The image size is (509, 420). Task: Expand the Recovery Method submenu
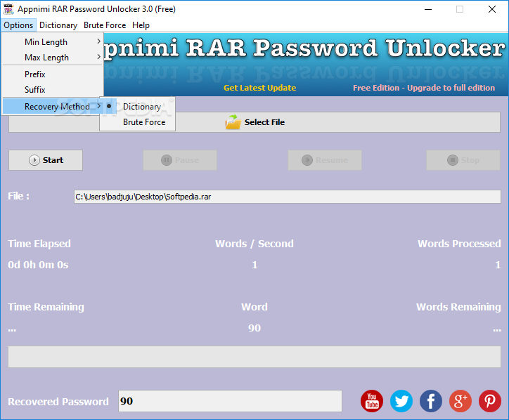(53, 106)
